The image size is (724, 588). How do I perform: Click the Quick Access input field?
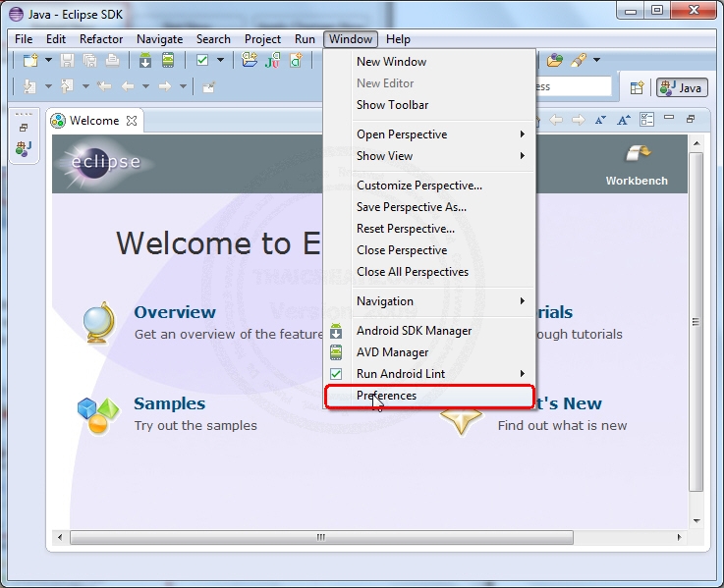pos(574,86)
